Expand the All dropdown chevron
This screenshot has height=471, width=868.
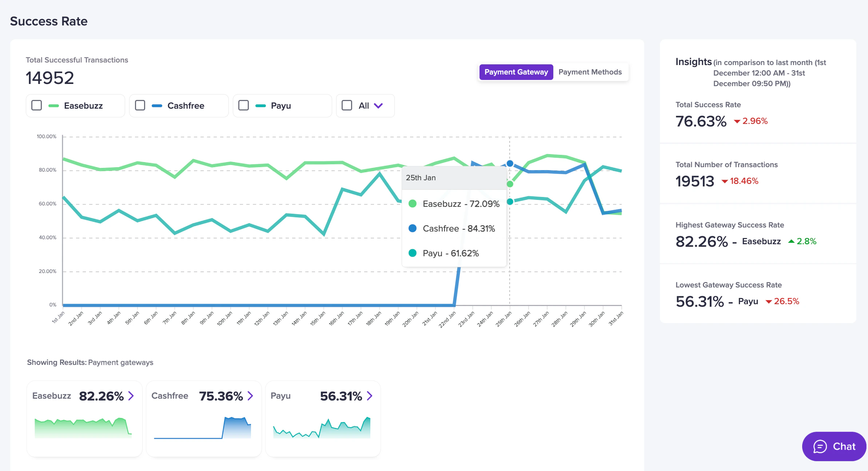coord(378,106)
